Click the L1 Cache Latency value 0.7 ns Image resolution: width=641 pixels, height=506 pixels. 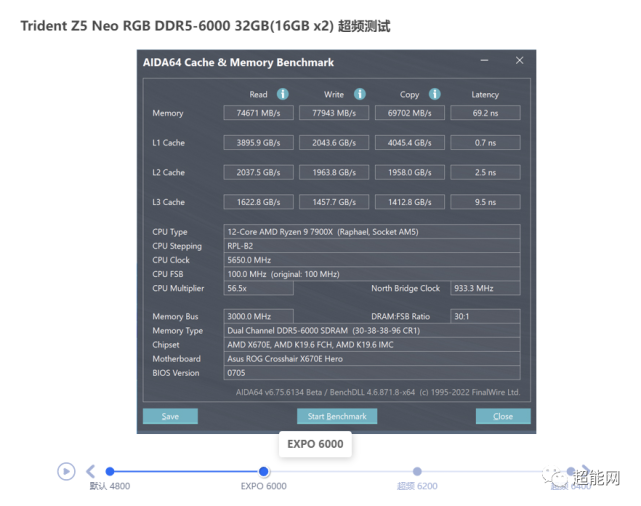point(485,143)
